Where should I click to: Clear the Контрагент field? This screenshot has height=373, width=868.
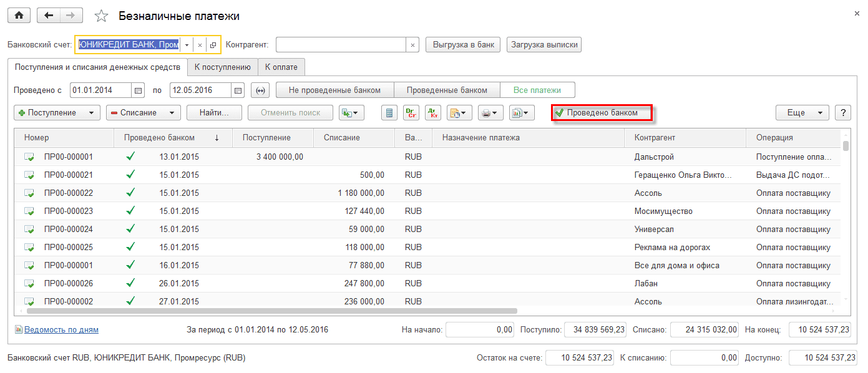pyautogui.click(x=412, y=45)
